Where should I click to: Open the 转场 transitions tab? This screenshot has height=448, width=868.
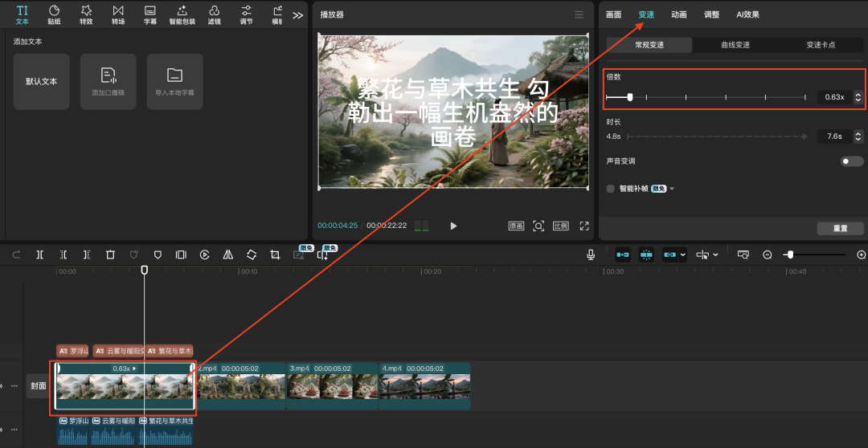(118, 15)
